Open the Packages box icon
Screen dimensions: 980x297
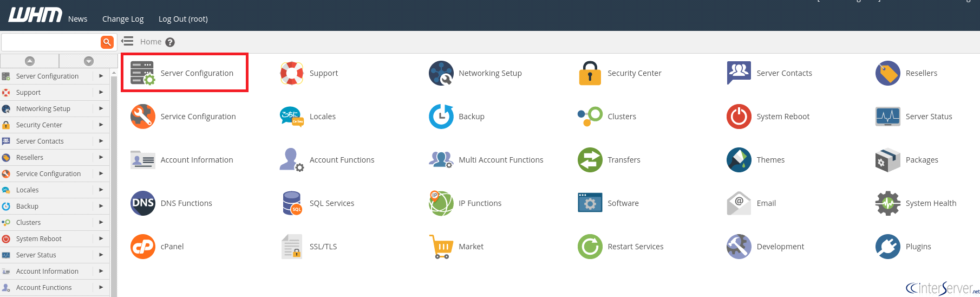coord(888,160)
